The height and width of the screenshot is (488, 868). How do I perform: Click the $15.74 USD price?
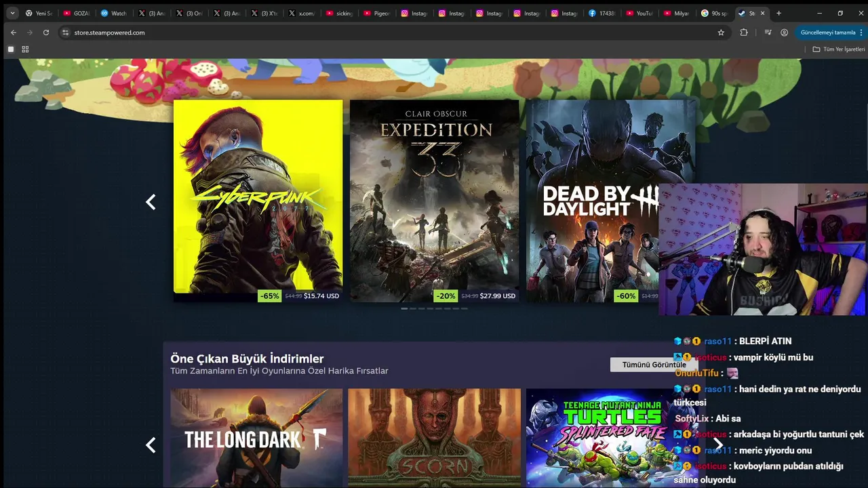(x=321, y=296)
